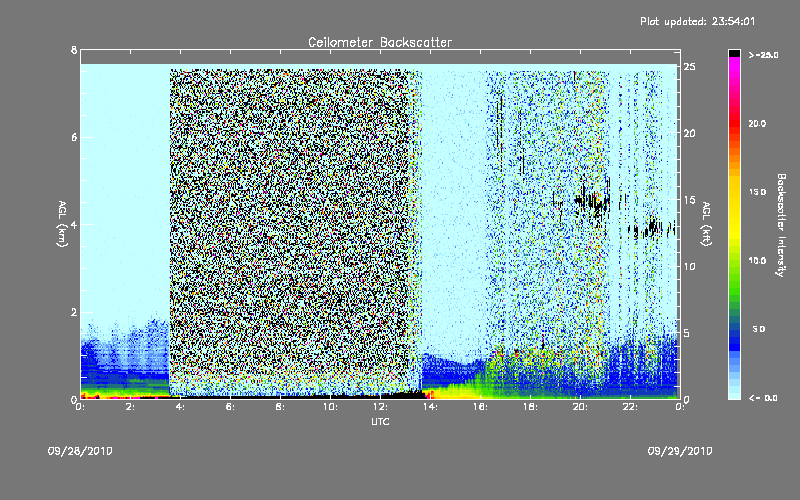The image size is (800, 500).
Task: Click the "25" kft tick on the right axis
Action: (690, 67)
